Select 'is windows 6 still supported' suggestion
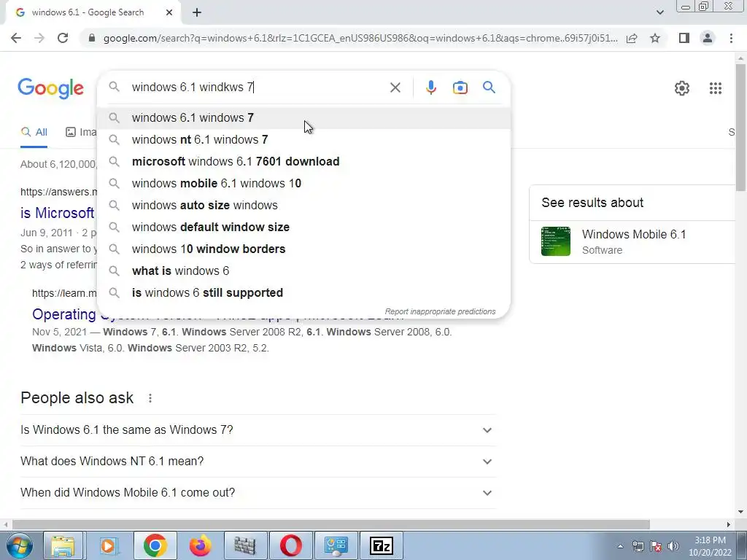Image resolution: width=747 pixels, height=560 pixels. (303, 293)
